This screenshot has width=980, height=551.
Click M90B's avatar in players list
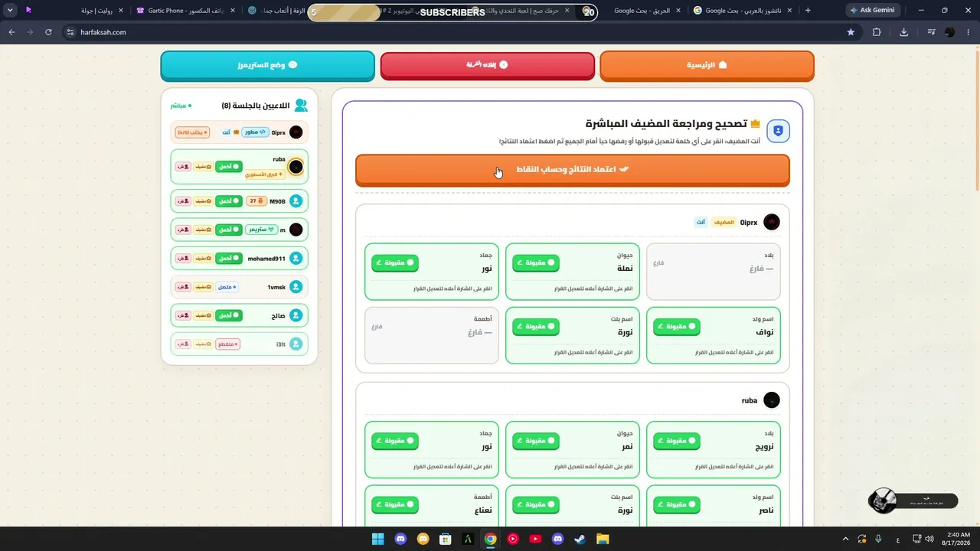tap(296, 201)
